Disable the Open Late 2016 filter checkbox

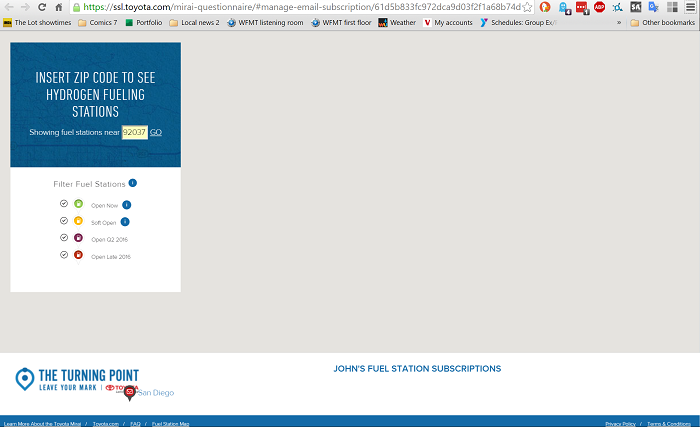coord(64,256)
